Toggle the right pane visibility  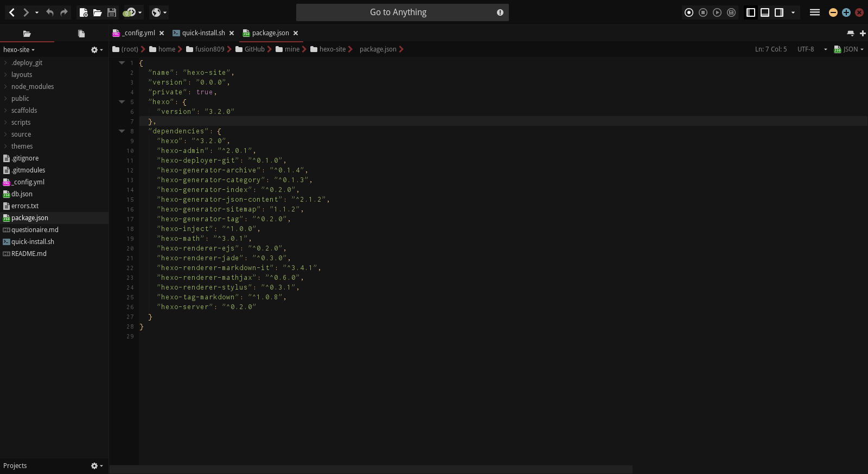coord(779,12)
